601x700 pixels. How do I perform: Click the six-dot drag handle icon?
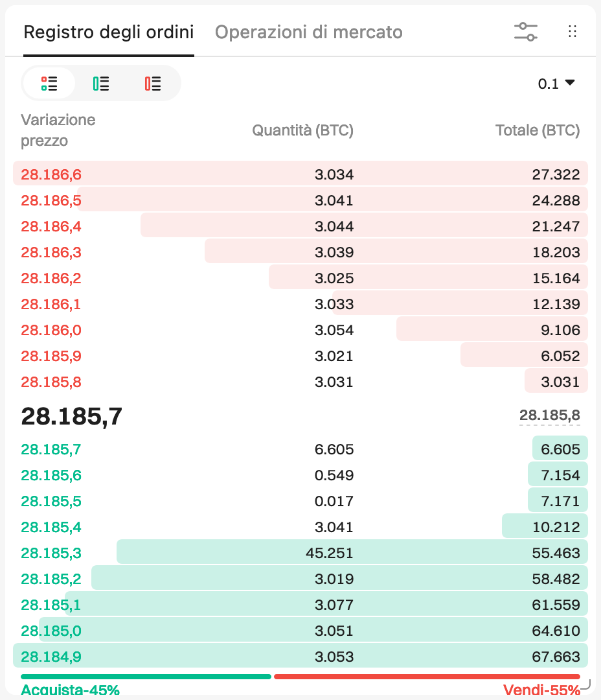click(573, 32)
